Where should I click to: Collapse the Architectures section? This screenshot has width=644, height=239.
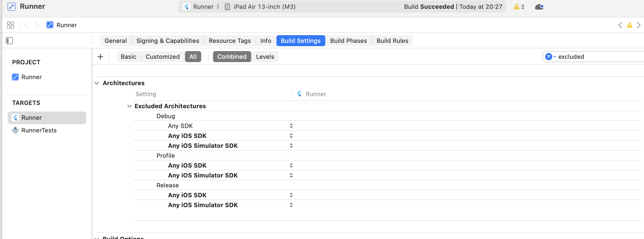click(97, 83)
